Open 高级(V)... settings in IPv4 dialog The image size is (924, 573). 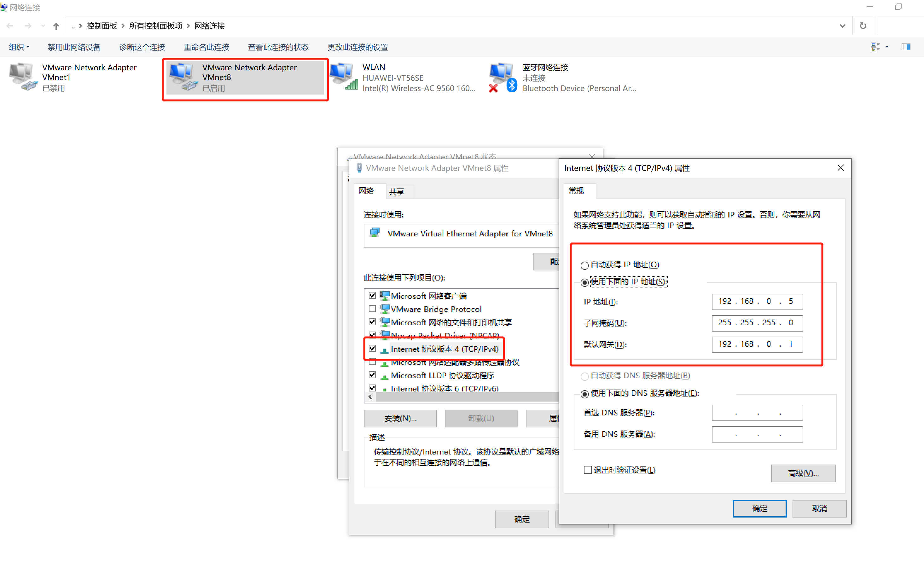tap(803, 473)
